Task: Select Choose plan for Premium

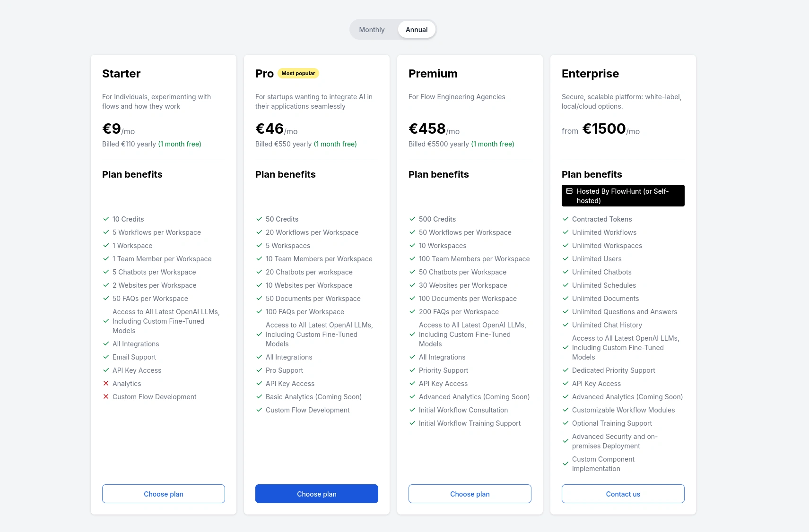Action: [470, 494]
